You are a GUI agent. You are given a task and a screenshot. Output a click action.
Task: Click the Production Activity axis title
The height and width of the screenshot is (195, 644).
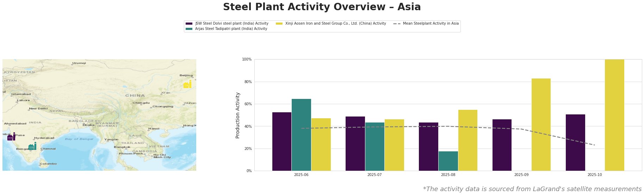point(238,115)
